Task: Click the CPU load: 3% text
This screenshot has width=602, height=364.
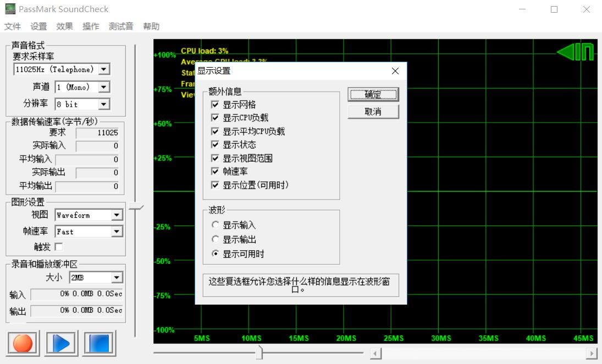Action: click(205, 51)
